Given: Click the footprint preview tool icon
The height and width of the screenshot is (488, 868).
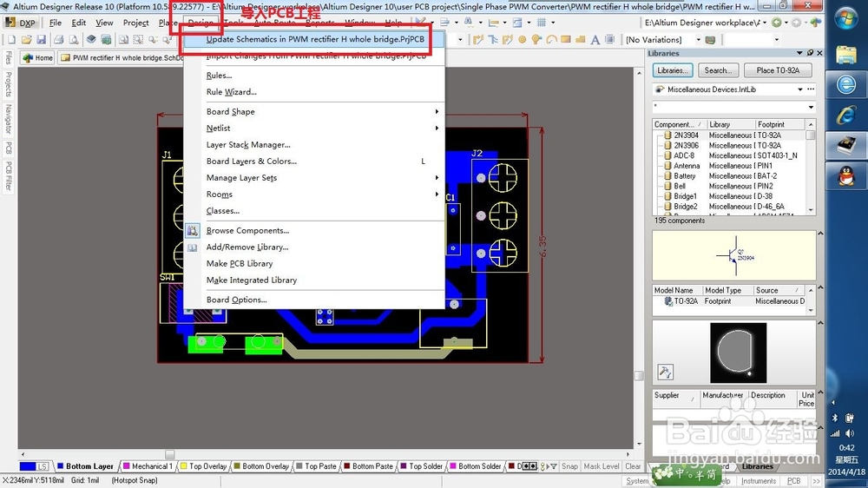Looking at the screenshot, I should click(x=666, y=373).
